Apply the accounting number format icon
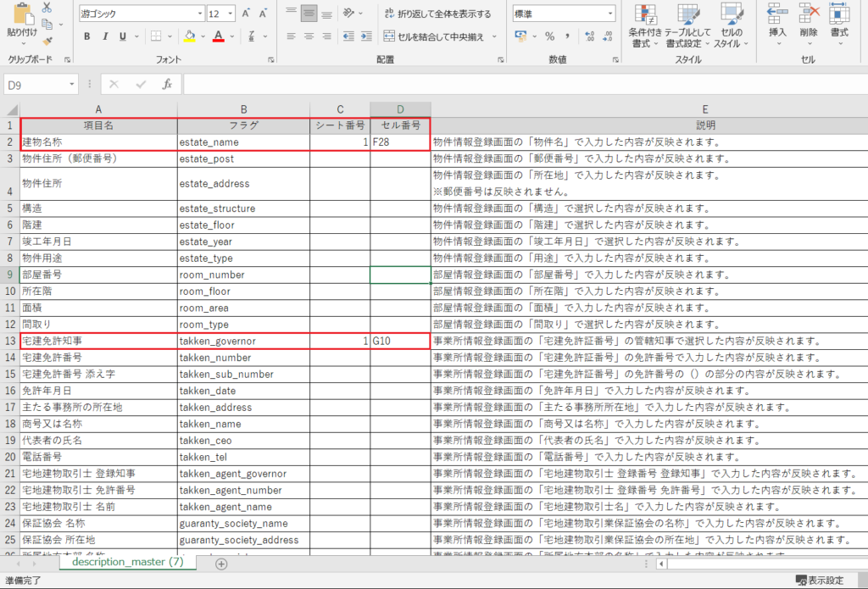The height and width of the screenshot is (589, 868). (x=521, y=36)
